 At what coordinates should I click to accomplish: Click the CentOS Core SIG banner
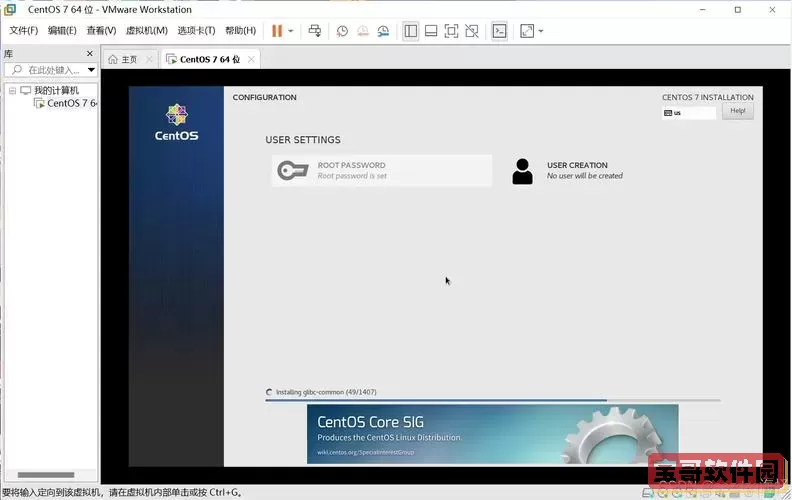pos(492,434)
